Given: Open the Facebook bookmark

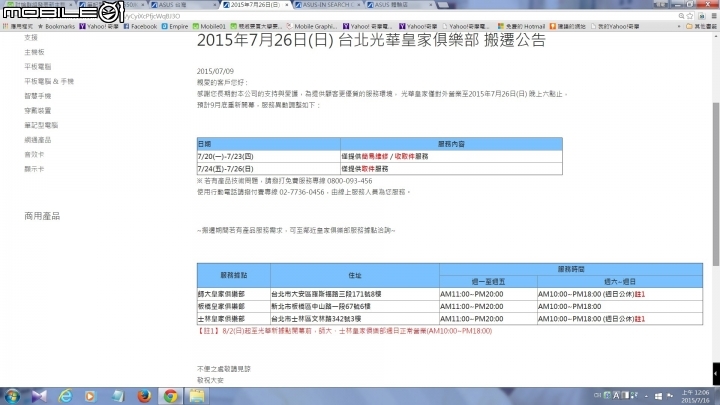Looking at the screenshot, I should pyautogui.click(x=141, y=27).
